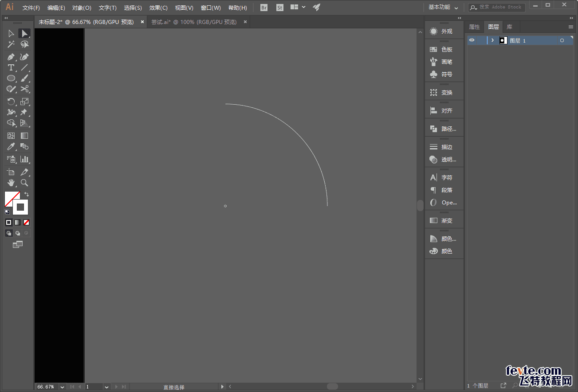Click the Stroke color swatch
Viewport: 578px width, 392px height.
tap(20, 207)
